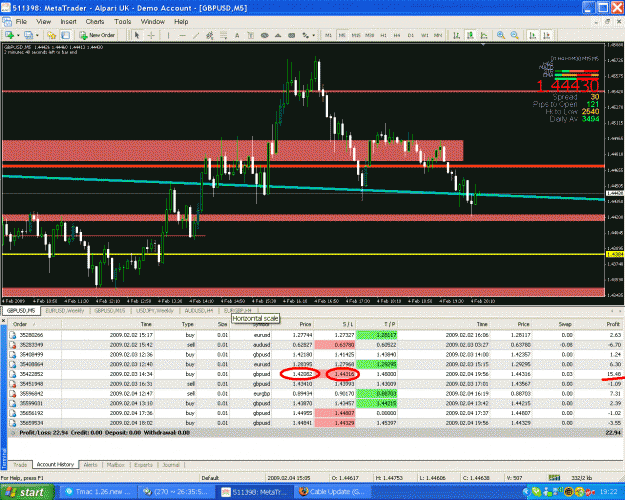
Task: Select the Trendline drawing tool
Action: (196, 35)
